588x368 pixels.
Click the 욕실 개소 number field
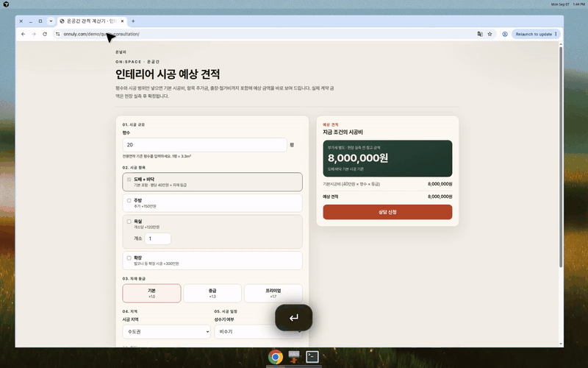(x=158, y=238)
